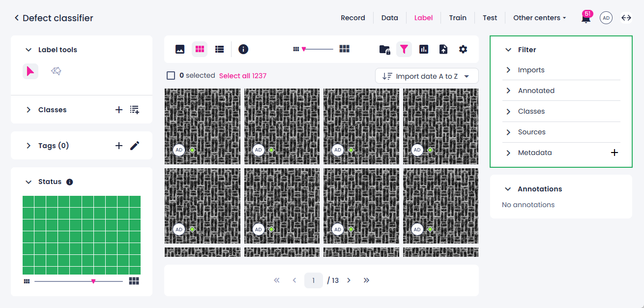This screenshot has height=308, width=644.
Task: Click large thumbnails icon in toolbar
Action: (x=345, y=49)
